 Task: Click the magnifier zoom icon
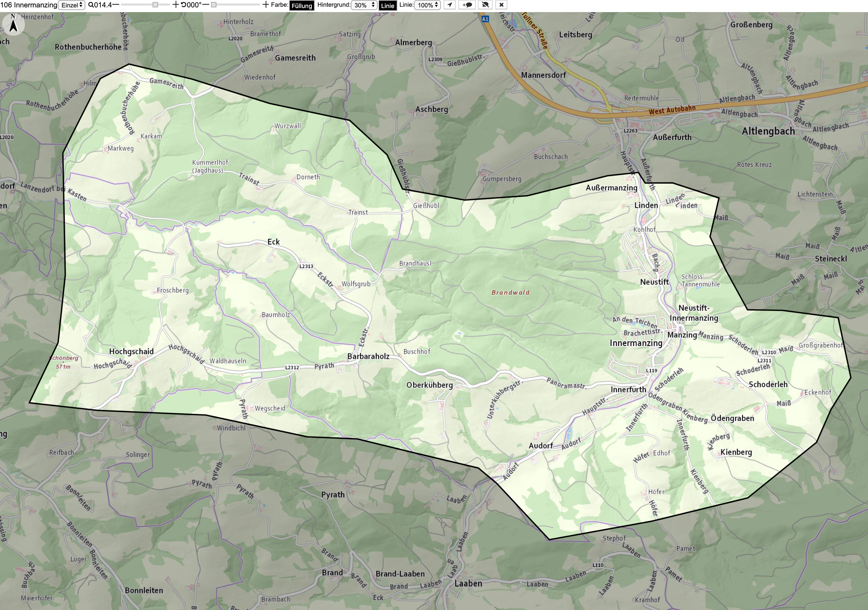pyautogui.click(x=91, y=5)
